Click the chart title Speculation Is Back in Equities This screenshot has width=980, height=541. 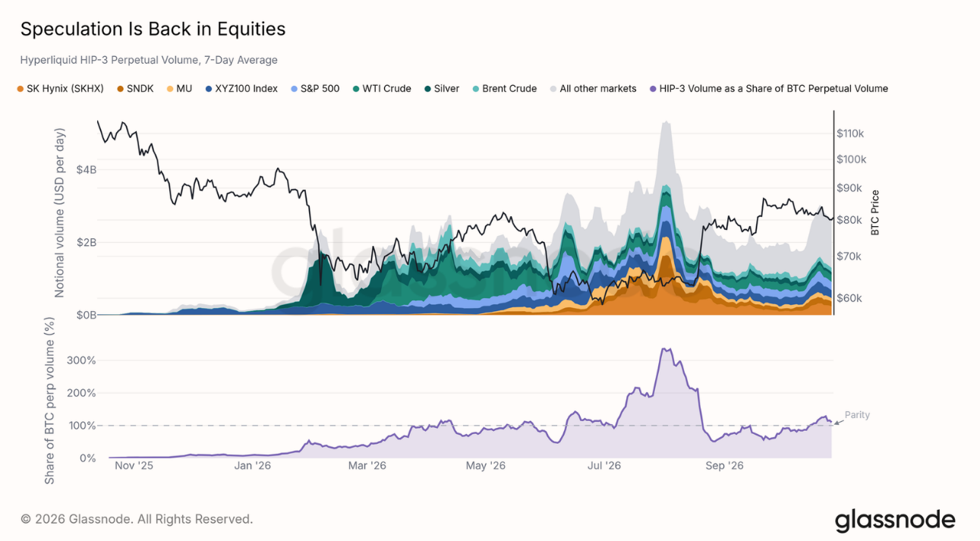pos(153,29)
